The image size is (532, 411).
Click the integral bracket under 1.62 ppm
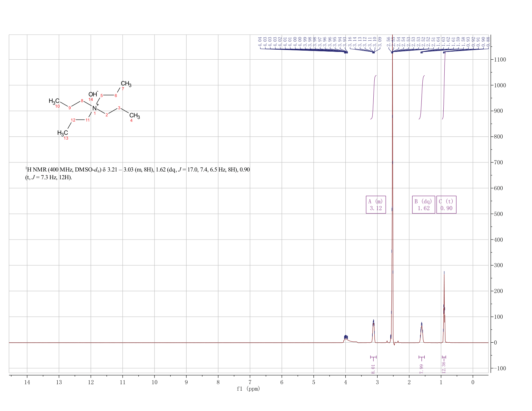(421, 357)
